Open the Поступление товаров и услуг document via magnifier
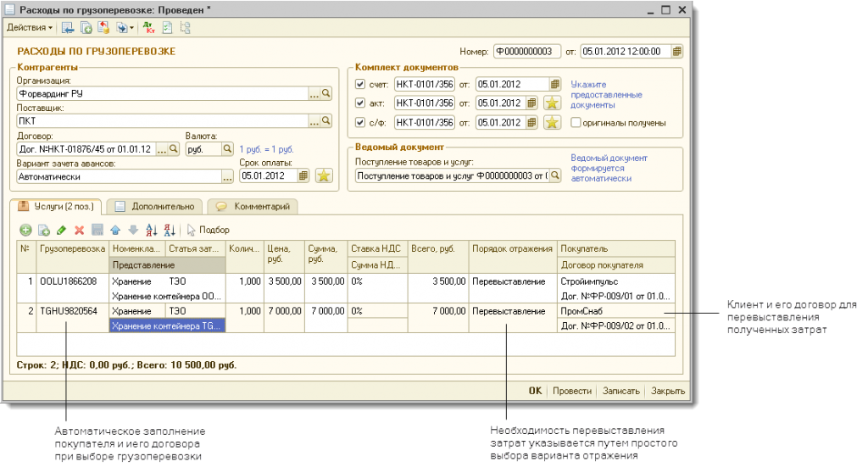The width and height of the screenshot is (868, 473). pyautogui.click(x=554, y=175)
